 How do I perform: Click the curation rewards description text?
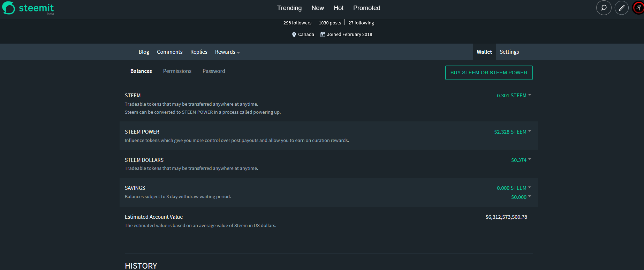click(237, 141)
